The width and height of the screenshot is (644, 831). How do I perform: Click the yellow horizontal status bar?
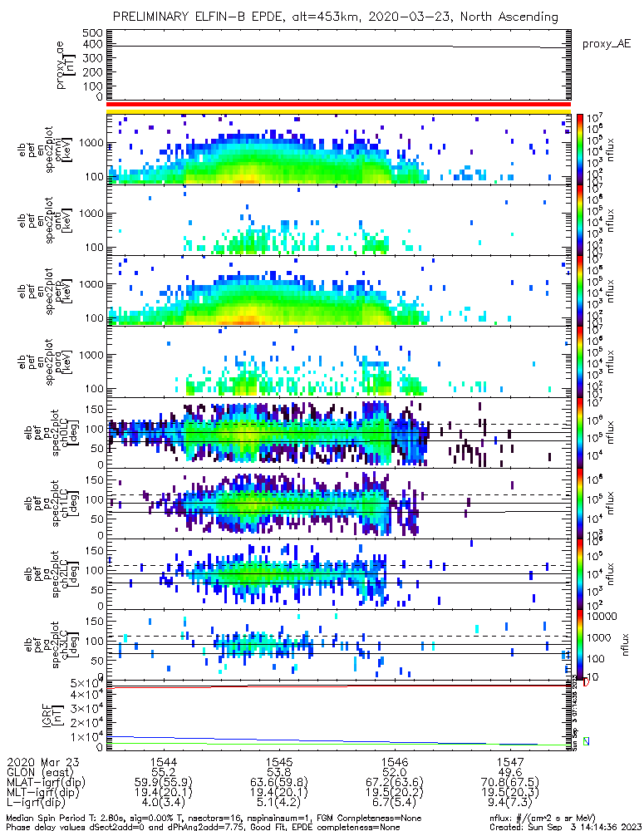(x=339, y=111)
